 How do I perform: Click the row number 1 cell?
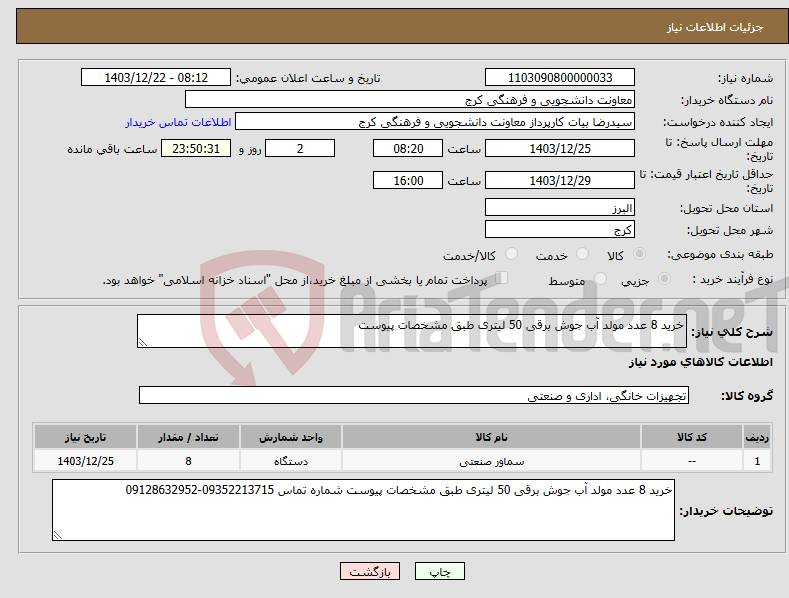[757, 461]
